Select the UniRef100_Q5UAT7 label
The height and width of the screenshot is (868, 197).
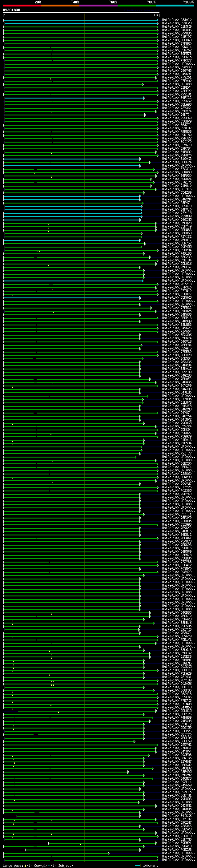coord(177,240)
